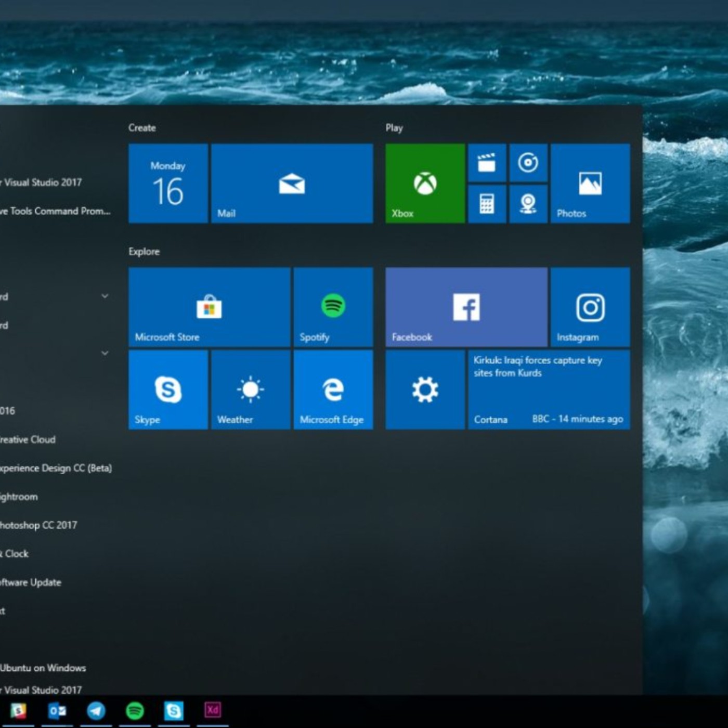Open the Groove Music disc tile

(528, 163)
